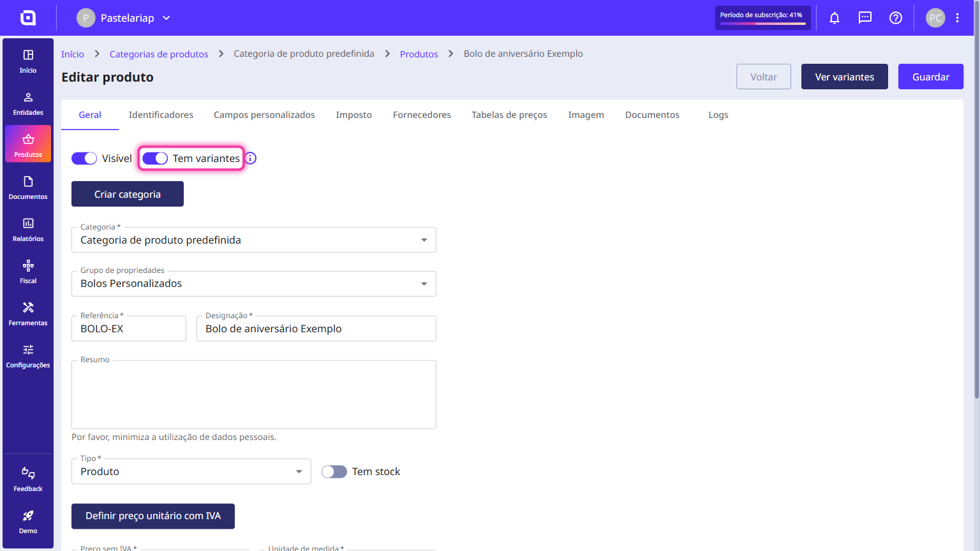Switch to the Fornecedores tab

(x=422, y=115)
